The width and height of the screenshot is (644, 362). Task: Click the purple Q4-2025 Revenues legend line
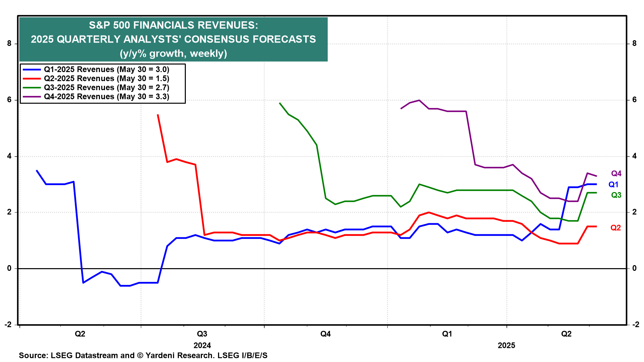[x=32, y=97]
